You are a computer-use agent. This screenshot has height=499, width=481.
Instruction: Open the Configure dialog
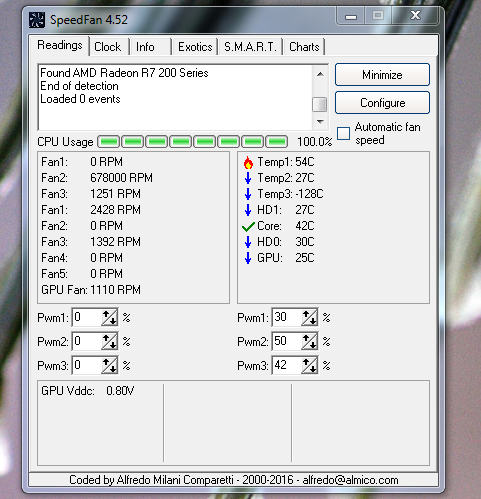pyautogui.click(x=382, y=103)
